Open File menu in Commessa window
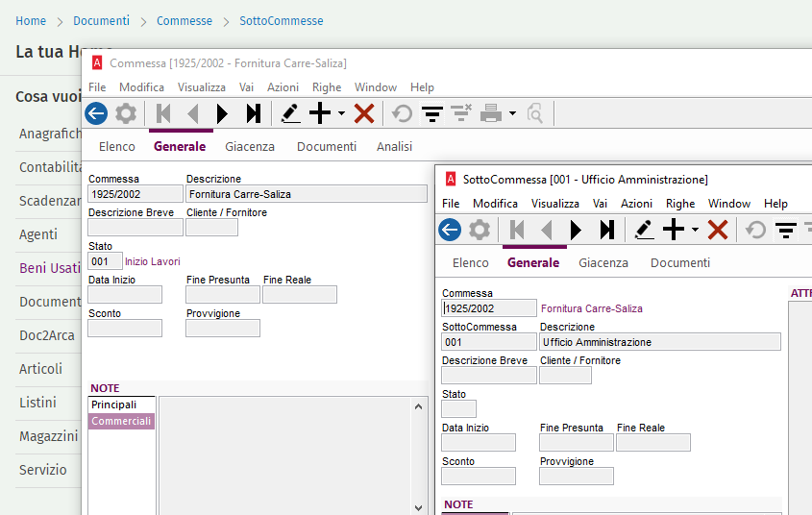 [x=97, y=87]
